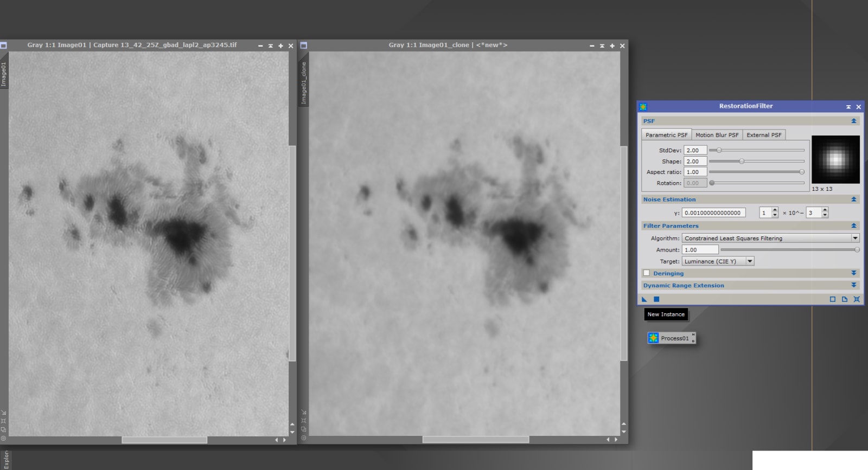Click the Shape slider
Screen dimensions: 868x470
click(757, 161)
